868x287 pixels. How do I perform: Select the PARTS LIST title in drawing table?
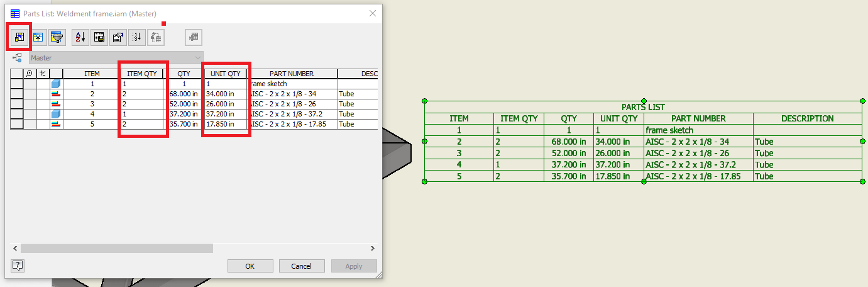tap(643, 107)
